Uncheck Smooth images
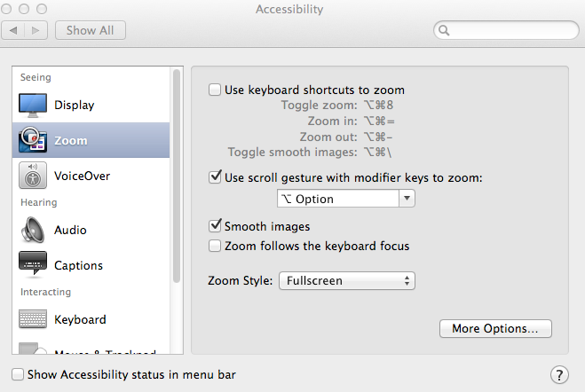This screenshot has width=585, height=392. pos(215,226)
